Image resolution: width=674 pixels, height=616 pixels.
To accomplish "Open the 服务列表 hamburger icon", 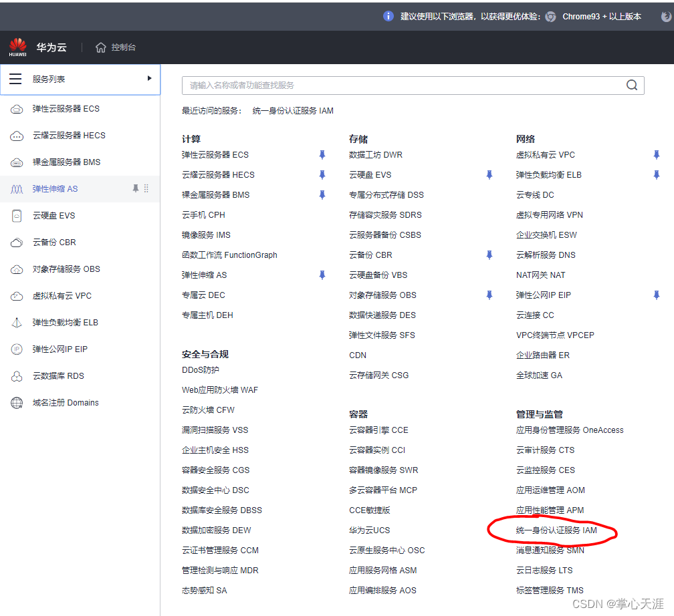I will coord(15,78).
